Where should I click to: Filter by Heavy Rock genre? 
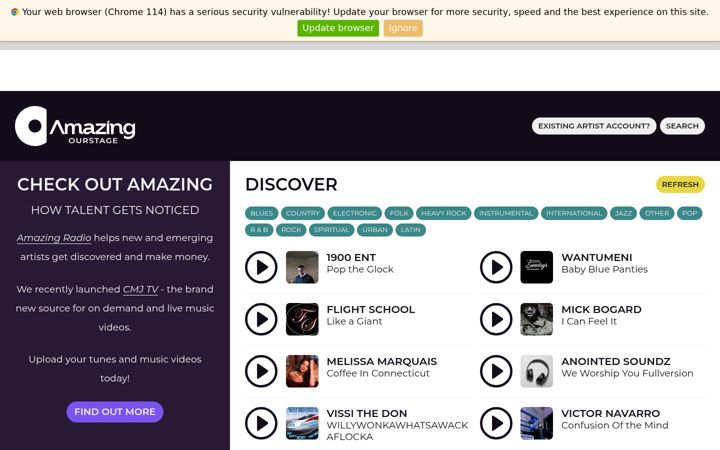[444, 213]
